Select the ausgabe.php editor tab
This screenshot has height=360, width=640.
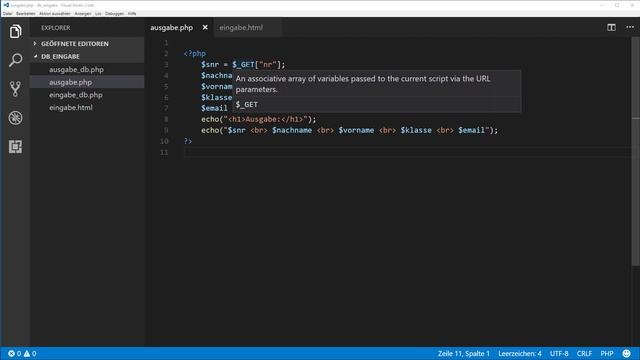[x=171, y=27]
